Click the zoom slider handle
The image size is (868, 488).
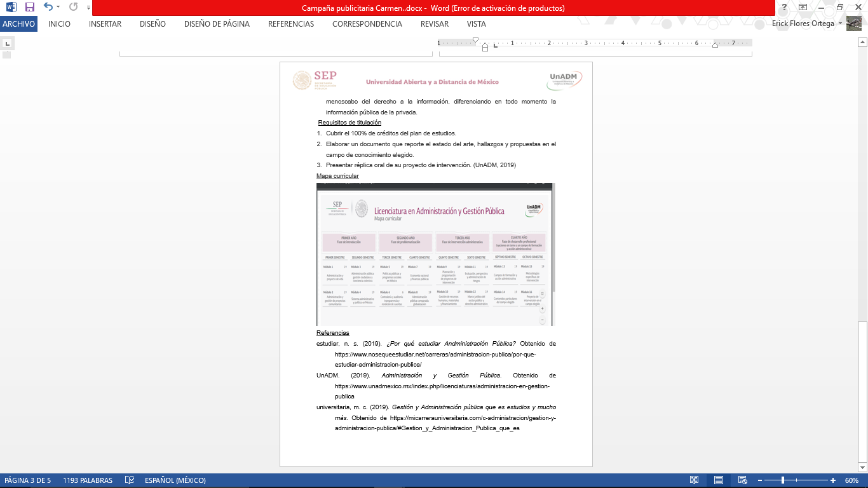tap(783, 480)
